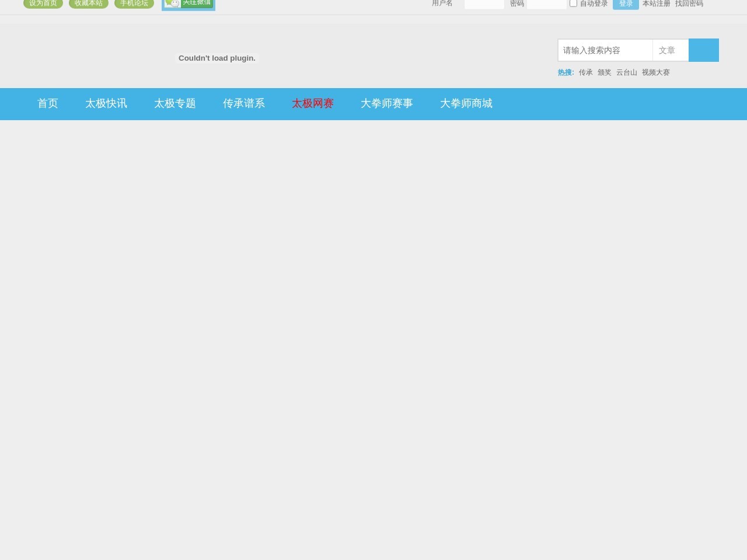747x560 pixels.
Task: Click the 收藏本站 button
Action: 89,3
